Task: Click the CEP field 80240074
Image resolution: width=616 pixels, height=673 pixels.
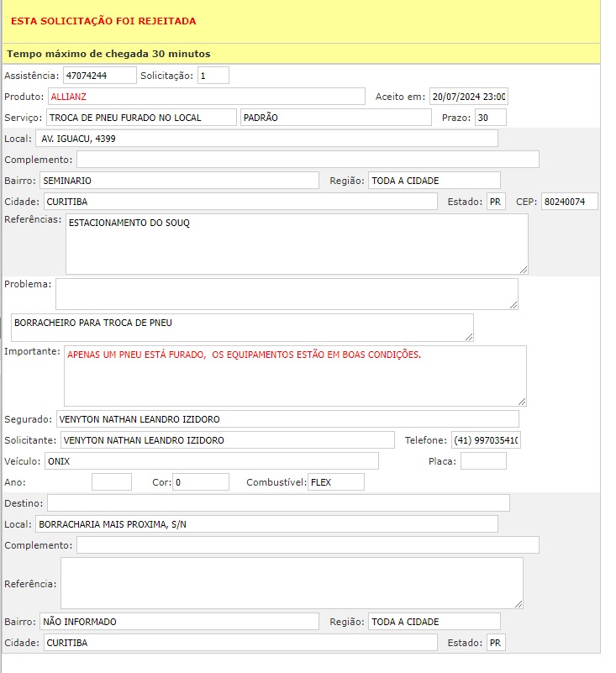Action: (x=569, y=202)
